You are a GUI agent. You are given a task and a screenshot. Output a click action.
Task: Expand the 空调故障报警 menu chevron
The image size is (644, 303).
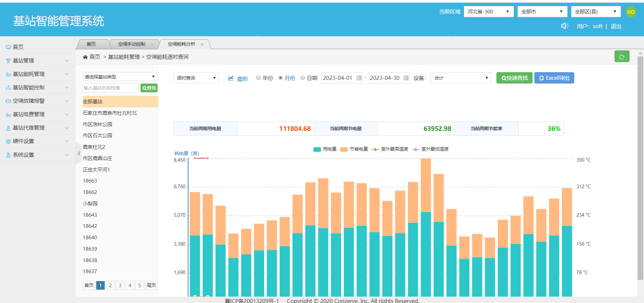(x=67, y=101)
